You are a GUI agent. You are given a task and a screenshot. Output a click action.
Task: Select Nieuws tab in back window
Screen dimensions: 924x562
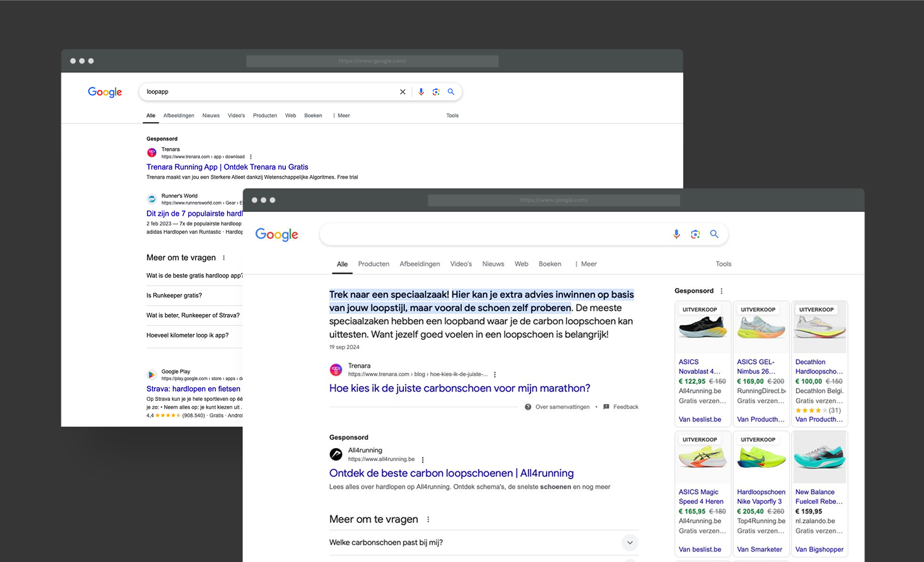tap(211, 116)
